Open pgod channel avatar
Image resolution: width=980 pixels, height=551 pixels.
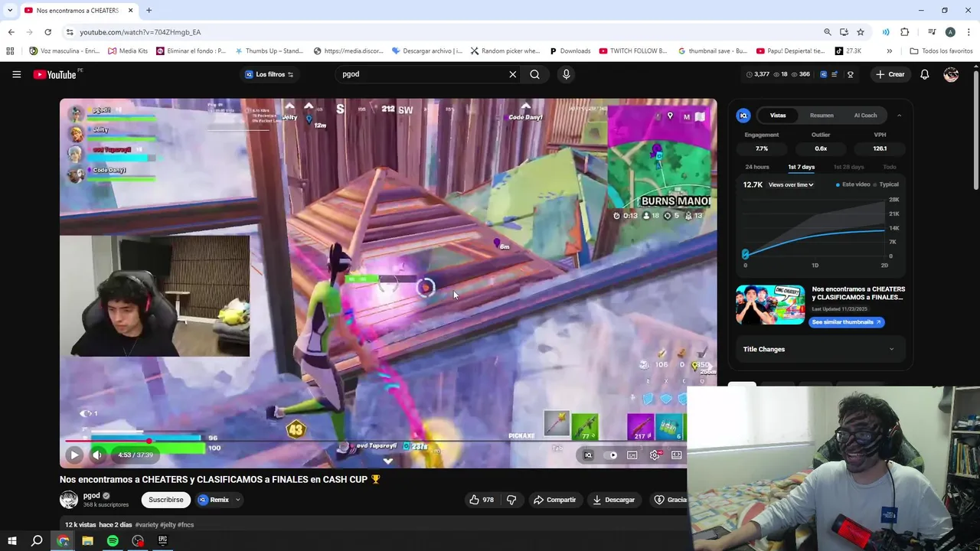tap(69, 500)
